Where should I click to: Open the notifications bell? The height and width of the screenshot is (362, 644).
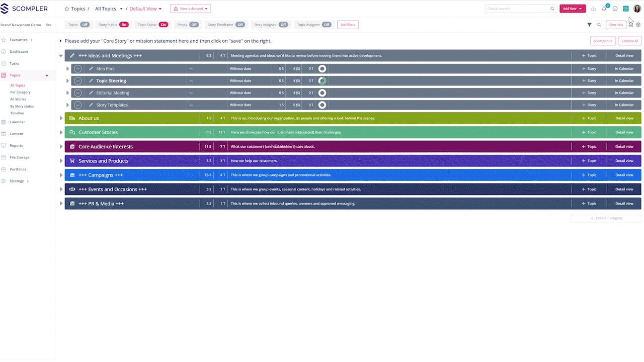click(x=604, y=9)
